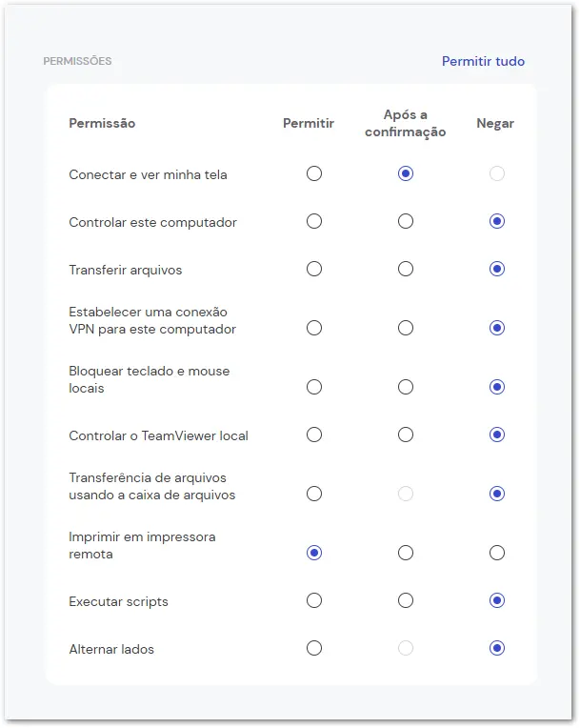The image size is (580, 728).
Task: Select Permitir for Alternar lados
Action: [x=314, y=648]
